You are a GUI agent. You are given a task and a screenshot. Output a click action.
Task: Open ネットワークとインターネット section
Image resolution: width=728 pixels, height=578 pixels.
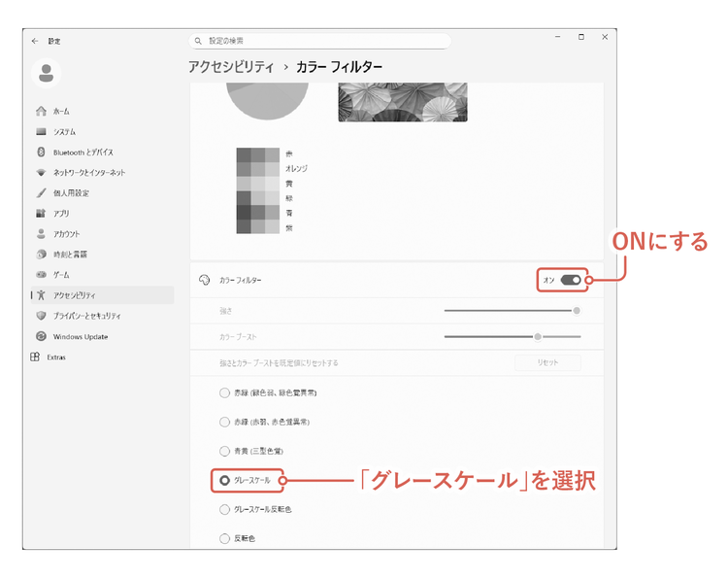[102, 172]
